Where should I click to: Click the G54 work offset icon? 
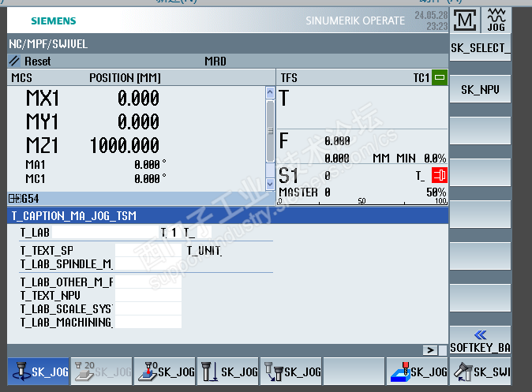(x=15, y=199)
